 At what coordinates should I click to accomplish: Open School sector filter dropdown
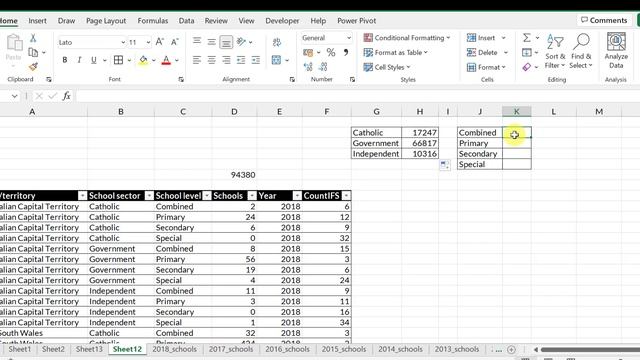click(149, 196)
